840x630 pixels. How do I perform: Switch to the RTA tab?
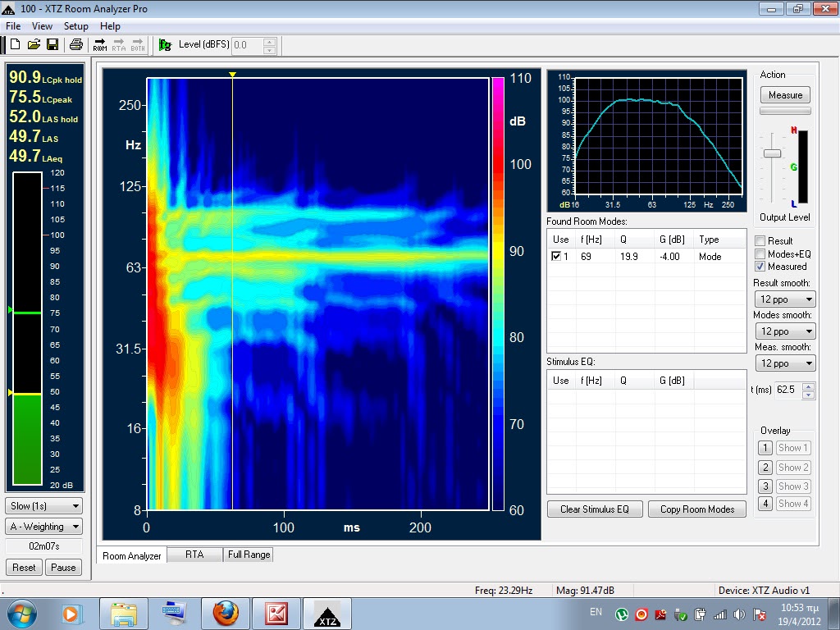(x=194, y=555)
